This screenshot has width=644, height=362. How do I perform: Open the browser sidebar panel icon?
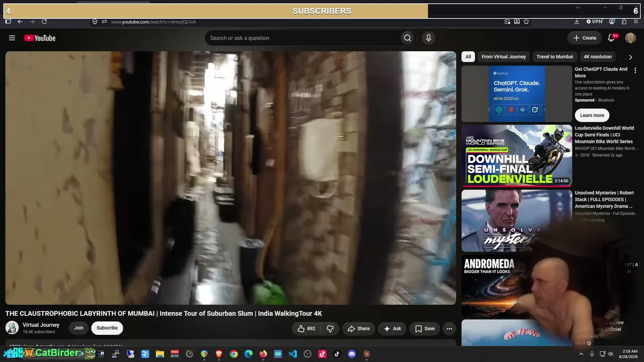(x=8, y=22)
